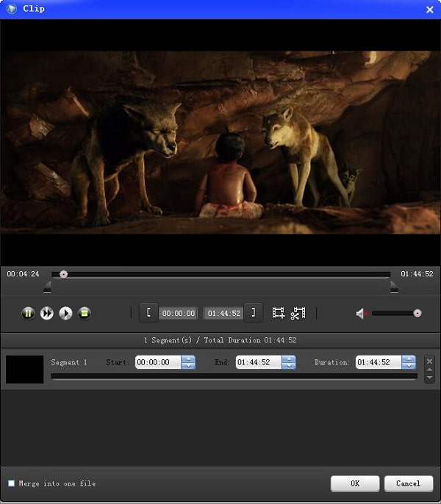Pause the video playback

[x=28, y=313]
